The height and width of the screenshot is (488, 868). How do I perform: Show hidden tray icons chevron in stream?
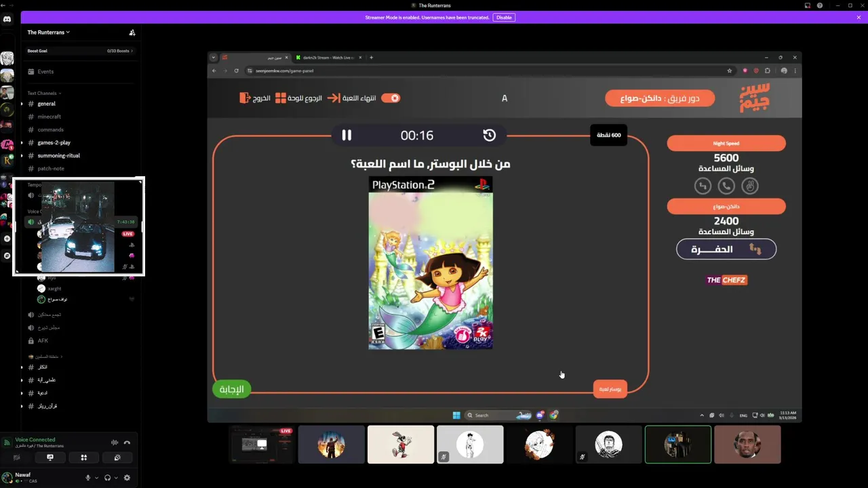(702, 415)
